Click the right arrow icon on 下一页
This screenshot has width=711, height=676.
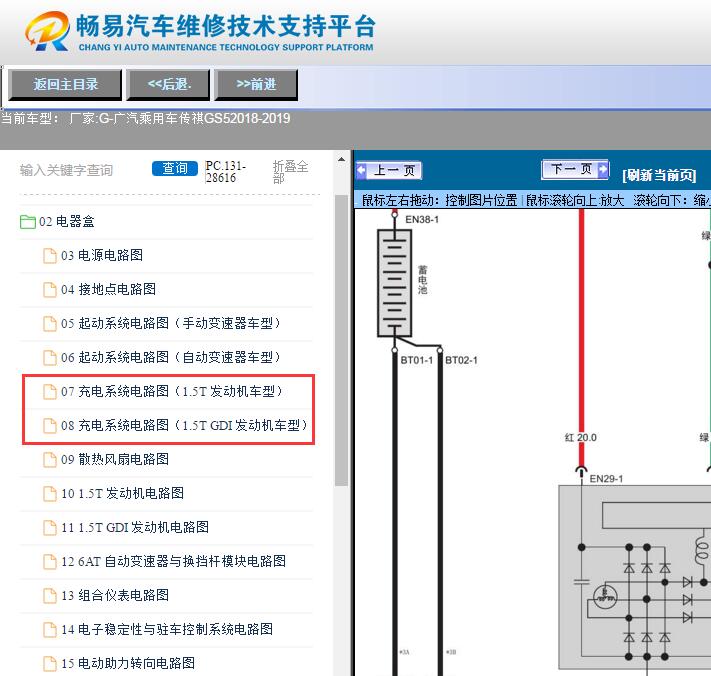point(603,170)
